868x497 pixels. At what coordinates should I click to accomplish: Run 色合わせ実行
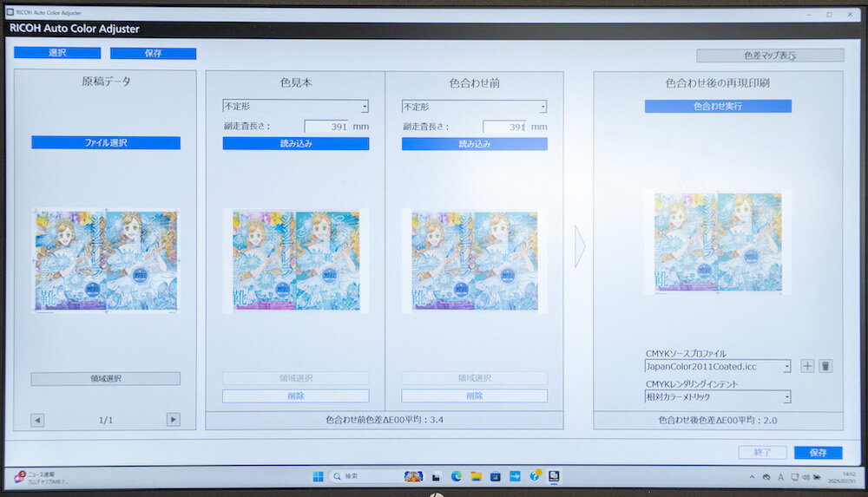[x=718, y=107]
